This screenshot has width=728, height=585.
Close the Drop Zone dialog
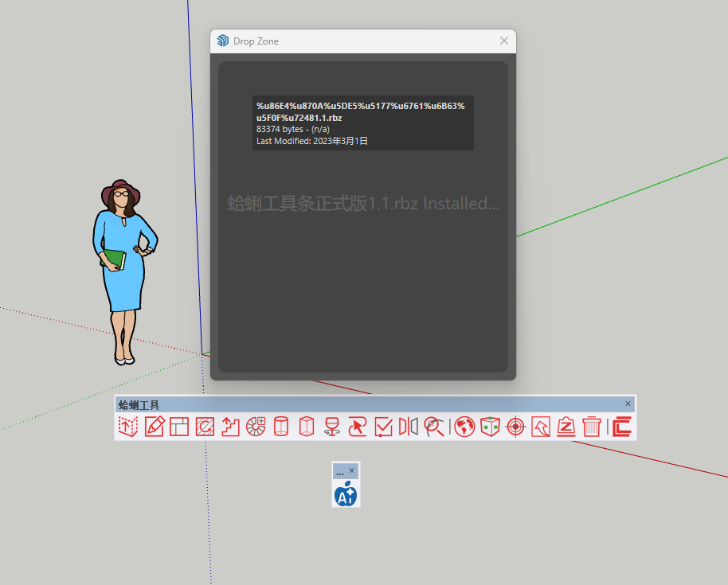(503, 41)
